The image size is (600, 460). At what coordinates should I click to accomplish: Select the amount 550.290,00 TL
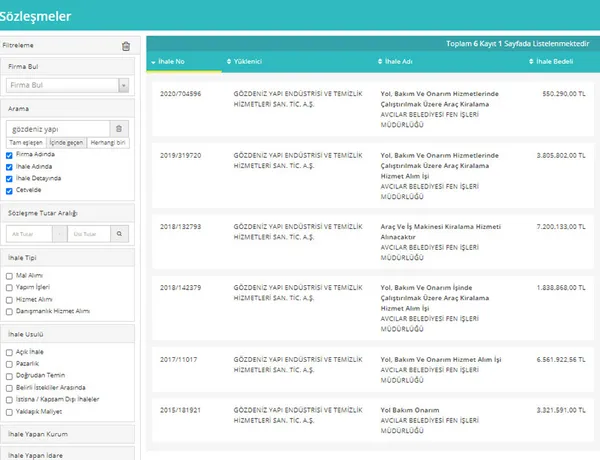pyautogui.click(x=564, y=94)
